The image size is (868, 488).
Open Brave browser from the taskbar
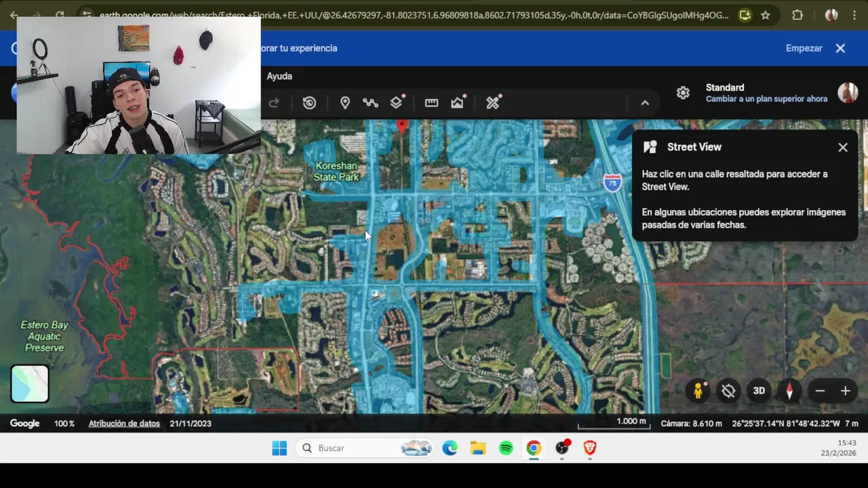[590, 448]
